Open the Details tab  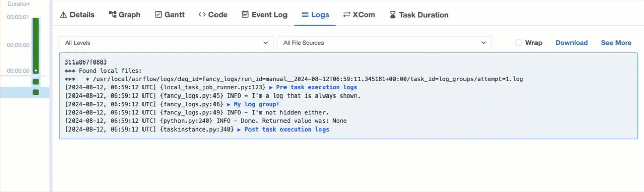[x=77, y=15]
